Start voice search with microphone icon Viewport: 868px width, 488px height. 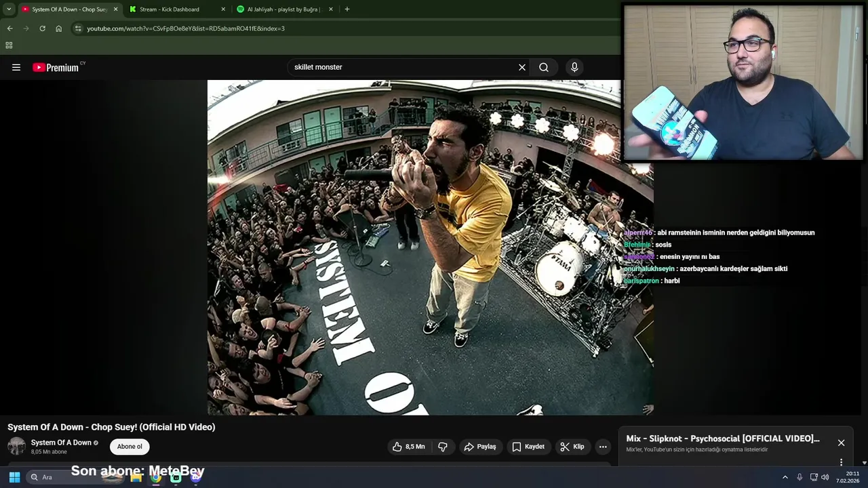coord(574,67)
